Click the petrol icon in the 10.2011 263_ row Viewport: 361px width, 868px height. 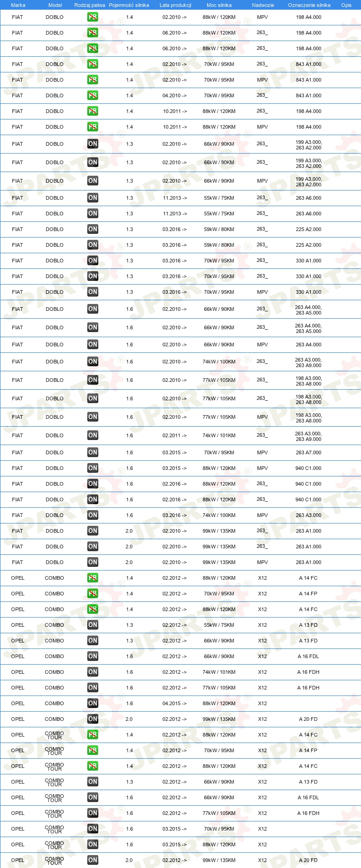click(x=93, y=111)
